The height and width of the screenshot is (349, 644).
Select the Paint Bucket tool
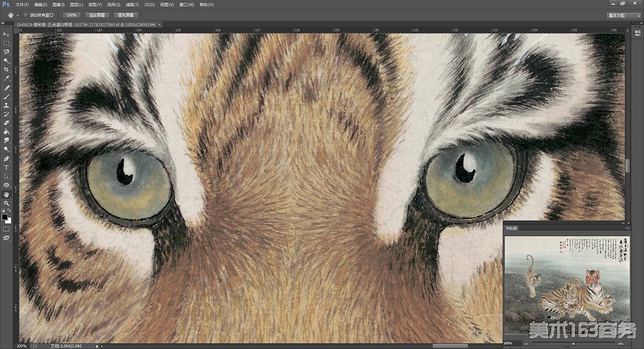6,132
